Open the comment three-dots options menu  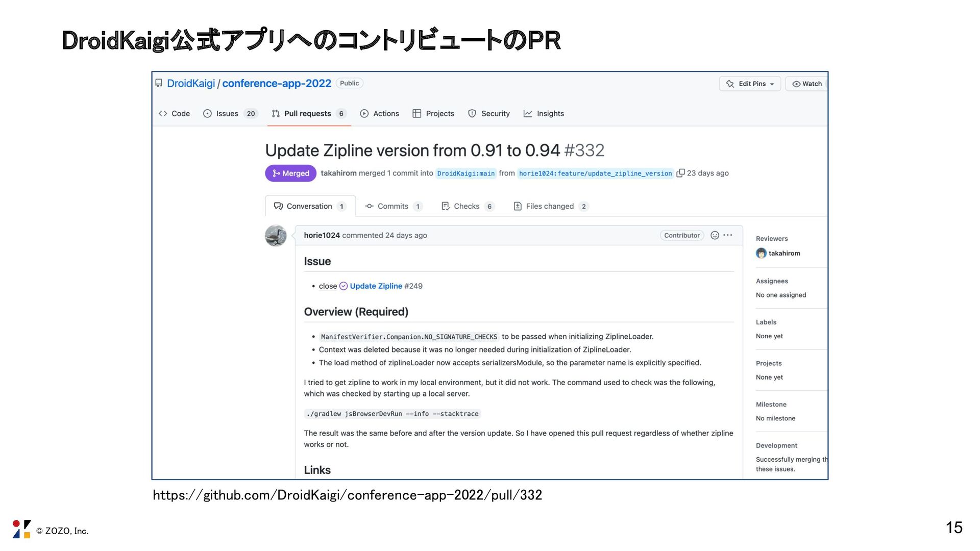pyautogui.click(x=728, y=235)
